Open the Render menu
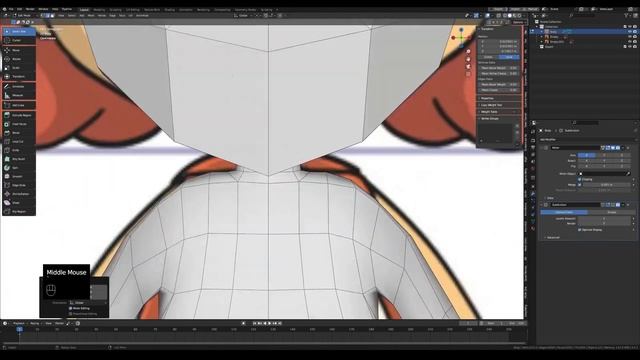Viewport: 640px width, 360px height. point(30,9)
